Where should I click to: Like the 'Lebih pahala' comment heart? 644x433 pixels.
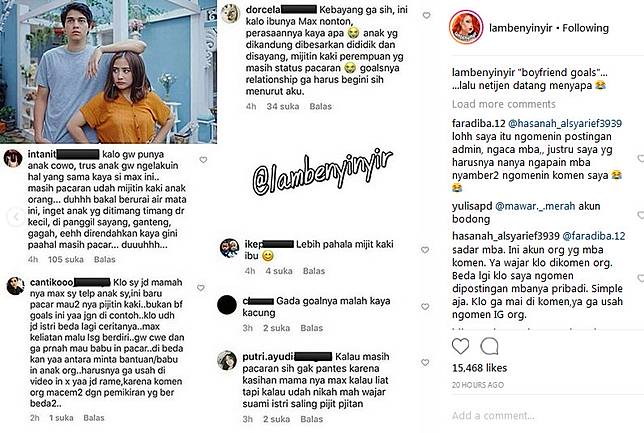425,250
